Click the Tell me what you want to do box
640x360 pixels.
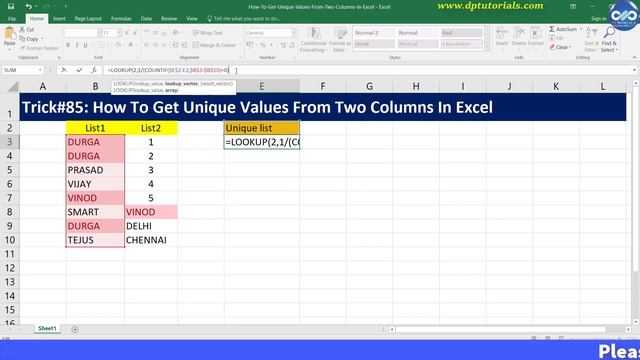(244, 18)
